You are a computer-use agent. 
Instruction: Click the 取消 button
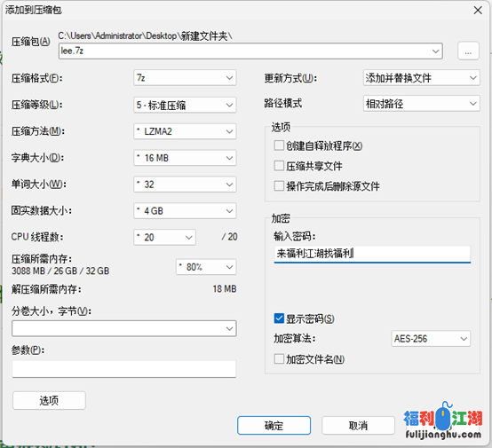tap(358, 426)
